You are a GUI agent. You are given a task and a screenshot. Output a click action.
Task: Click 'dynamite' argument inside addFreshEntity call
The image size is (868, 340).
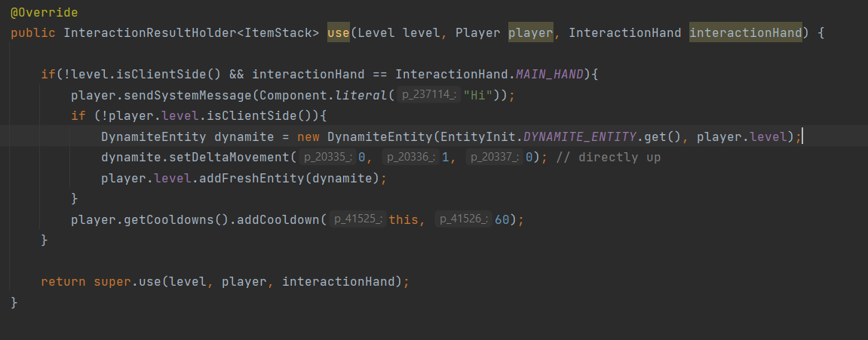point(342,179)
